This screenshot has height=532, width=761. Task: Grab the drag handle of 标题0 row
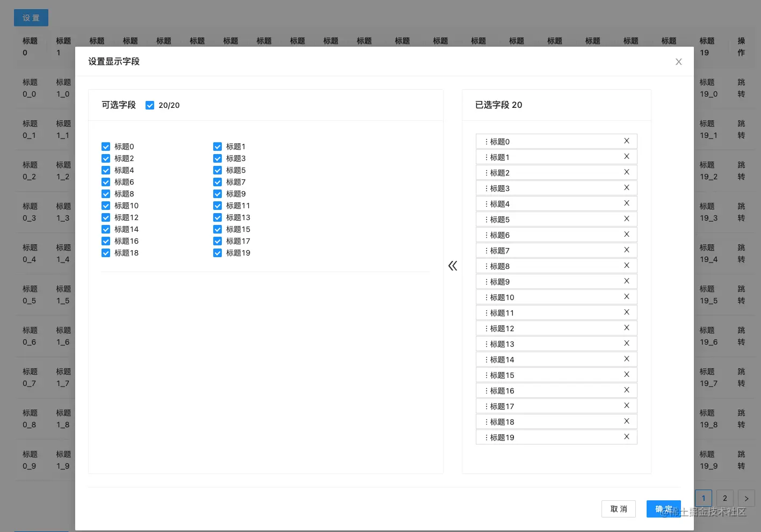[x=487, y=142]
